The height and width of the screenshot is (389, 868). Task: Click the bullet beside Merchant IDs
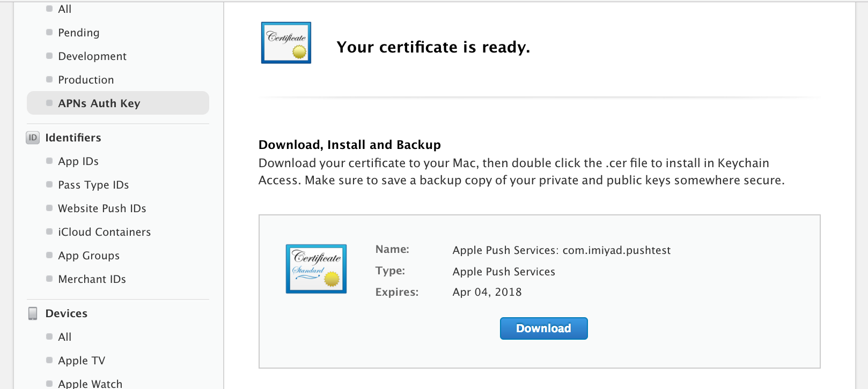click(49, 279)
